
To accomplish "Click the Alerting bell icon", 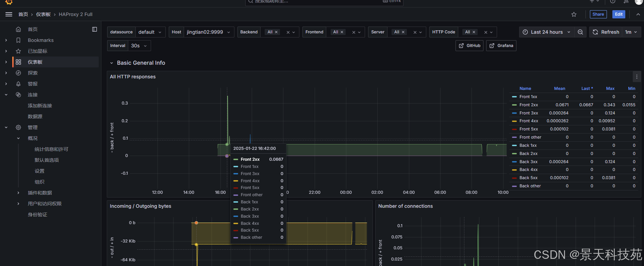I will tap(18, 84).
